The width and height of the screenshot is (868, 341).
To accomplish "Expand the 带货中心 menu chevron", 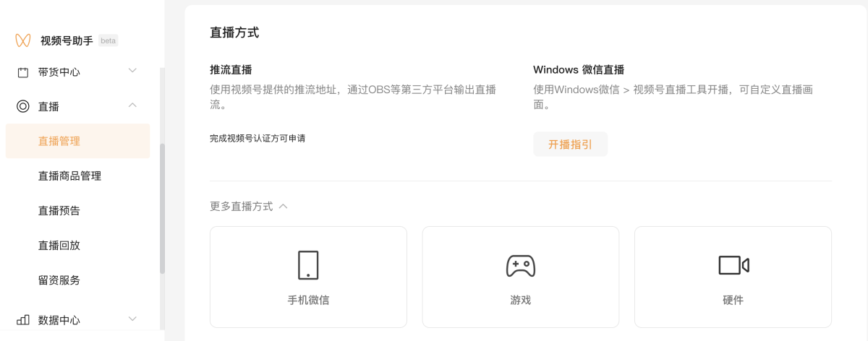I will (x=132, y=71).
